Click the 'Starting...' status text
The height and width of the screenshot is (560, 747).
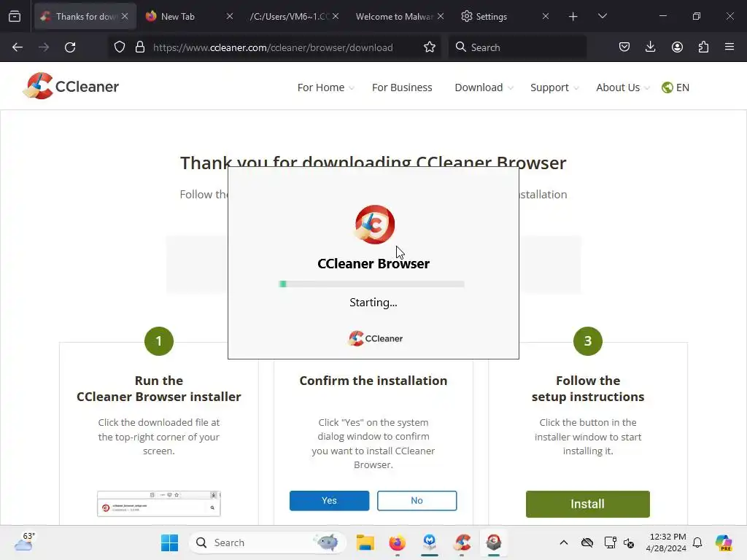pos(373,303)
